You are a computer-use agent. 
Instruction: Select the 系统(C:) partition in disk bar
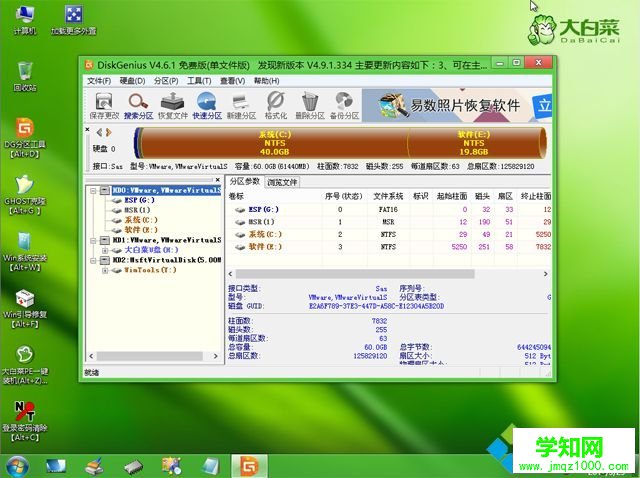(x=274, y=143)
